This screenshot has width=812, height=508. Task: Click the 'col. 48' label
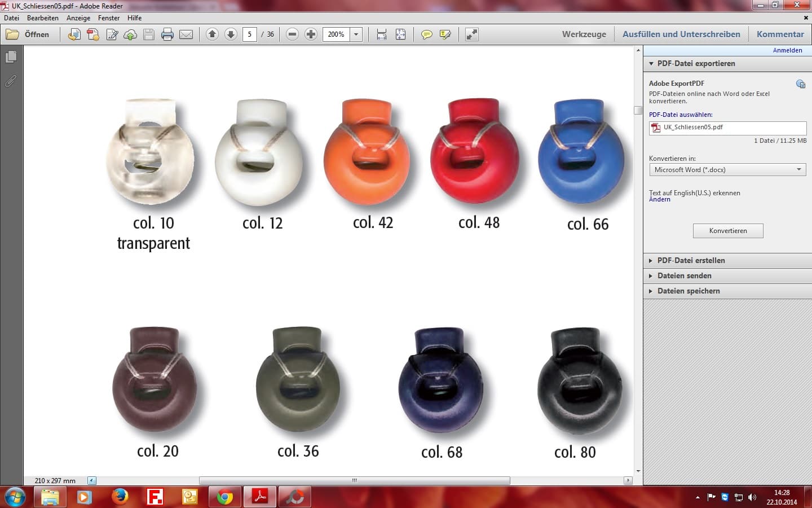click(479, 223)
